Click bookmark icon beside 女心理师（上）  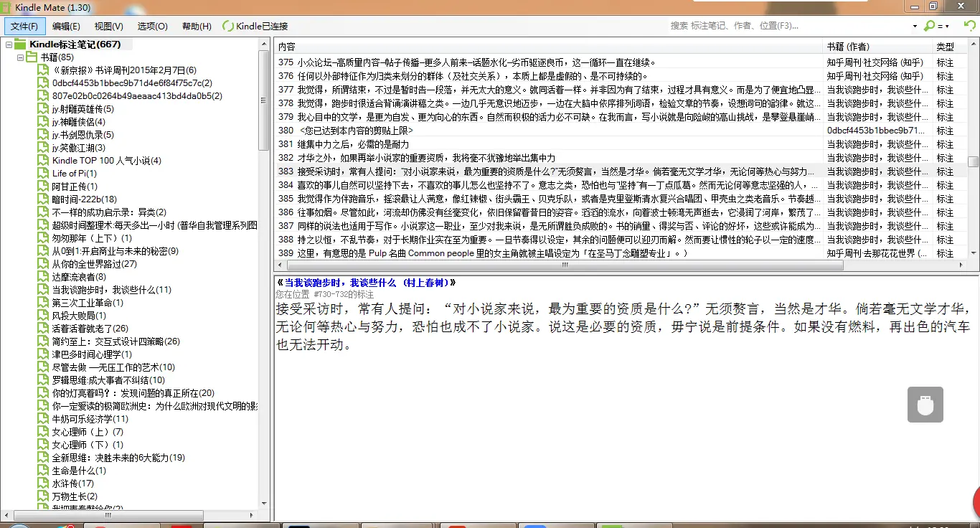coord(44,432)
